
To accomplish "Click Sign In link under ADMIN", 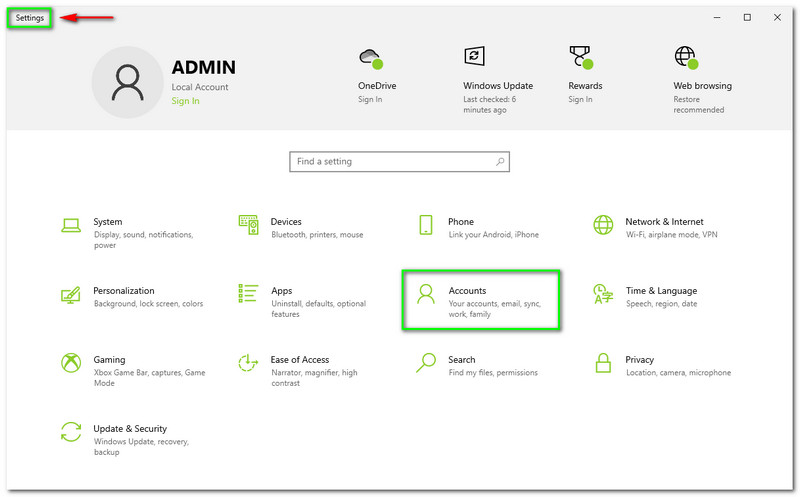I will 185,101.
